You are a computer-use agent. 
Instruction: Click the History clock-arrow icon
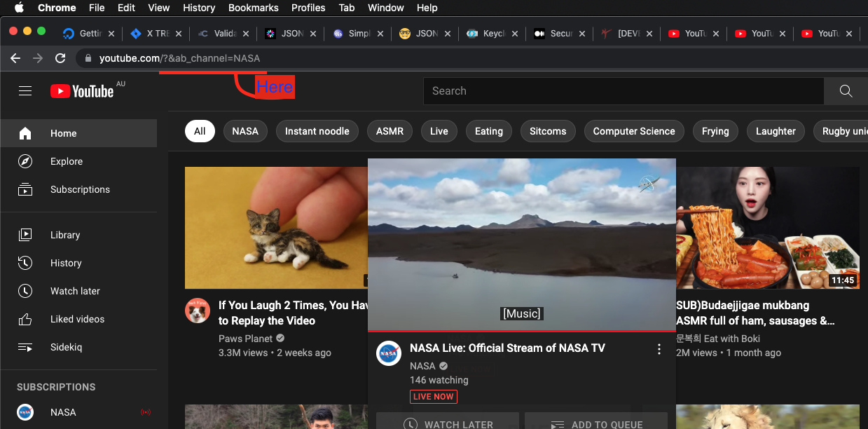25,263
